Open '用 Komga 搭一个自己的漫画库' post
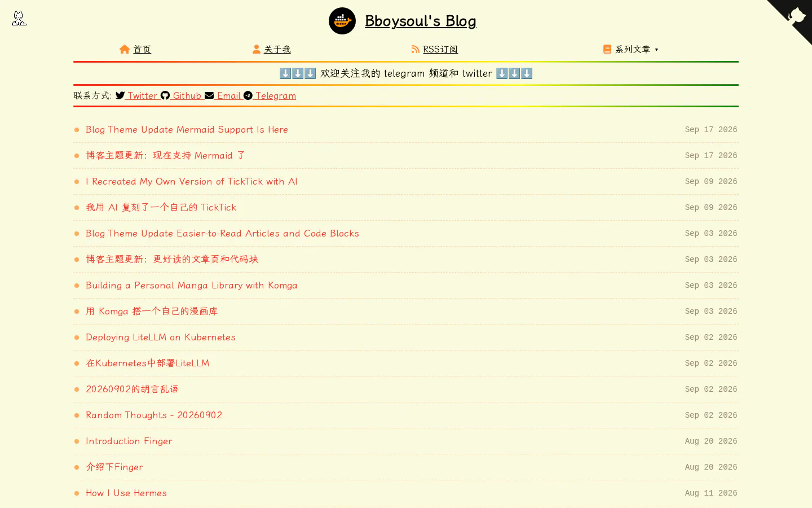 pyautogui.click(x=152, y=311)
